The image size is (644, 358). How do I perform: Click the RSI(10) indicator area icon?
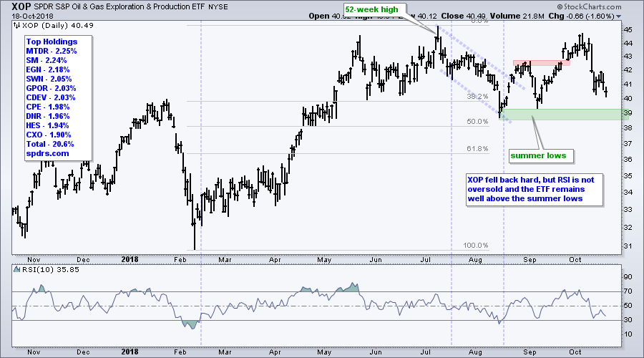(x=16, y=270)
